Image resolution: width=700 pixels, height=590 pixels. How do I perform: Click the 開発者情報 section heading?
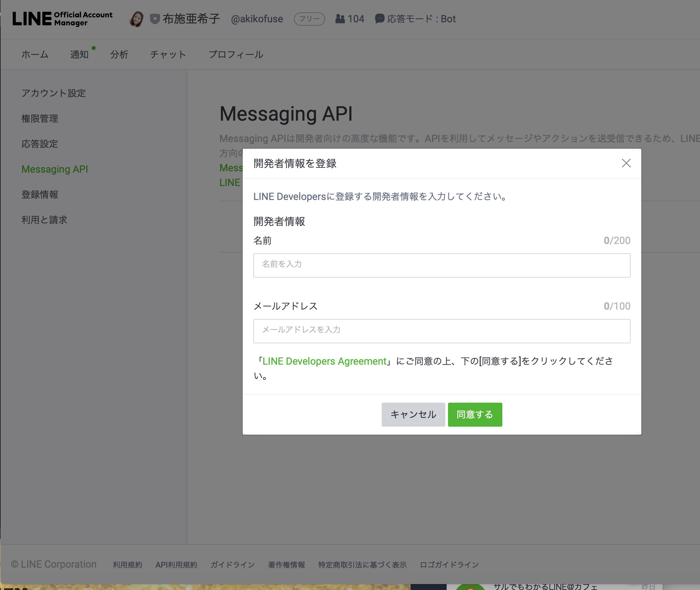279,221
